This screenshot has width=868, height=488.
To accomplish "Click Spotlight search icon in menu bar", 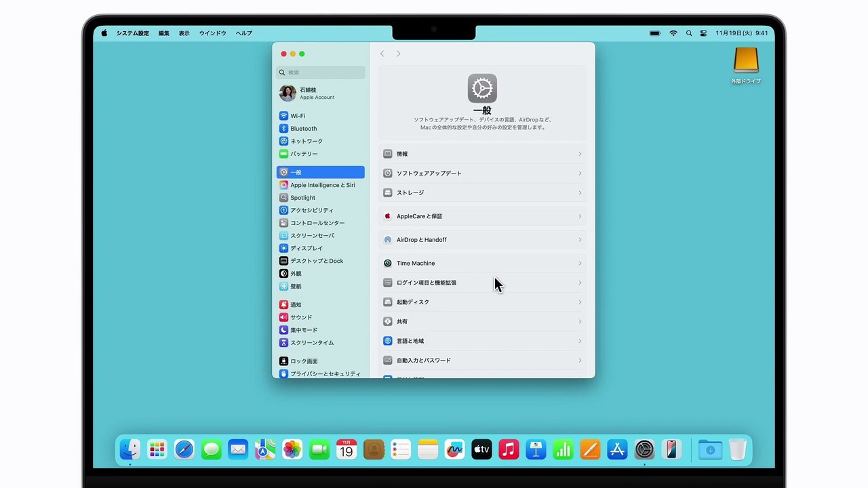I will pos(689,33).
